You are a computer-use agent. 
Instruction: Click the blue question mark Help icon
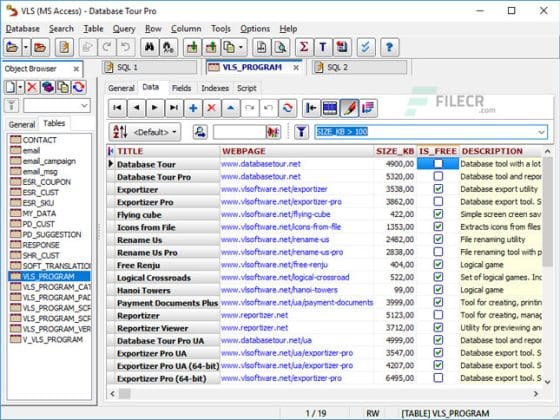coord(389,47)
